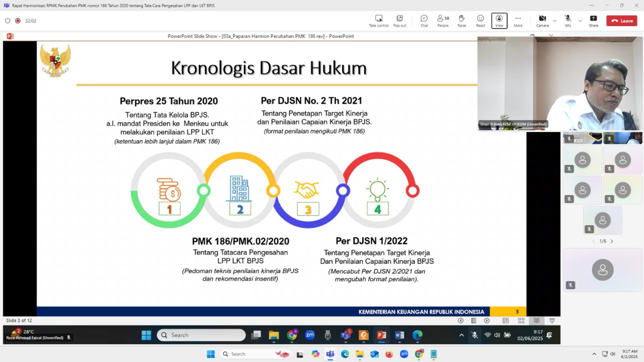
Task: Open Notepad from local taskbar
Action: pyautogui.click(x=433, y=354)
